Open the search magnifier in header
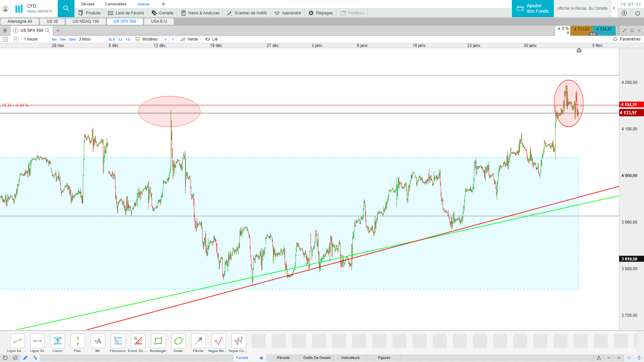The height and width of the screenshot is (362, 644). click(66, 8)
